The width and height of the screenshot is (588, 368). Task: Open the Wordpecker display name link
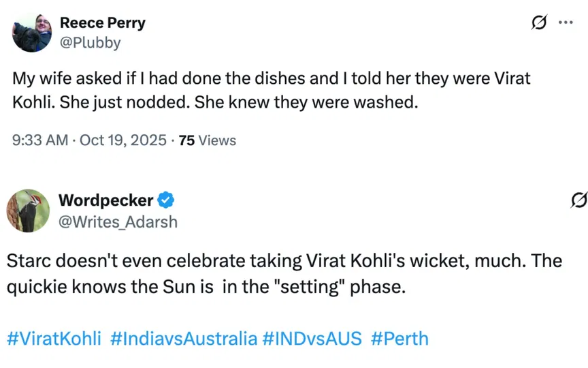[x=105, y=200]
